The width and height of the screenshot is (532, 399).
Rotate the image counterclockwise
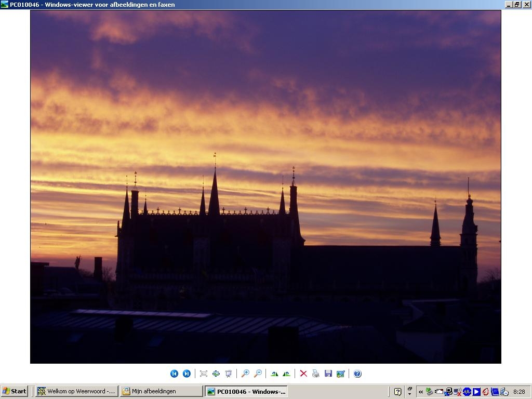pos(287,374)
